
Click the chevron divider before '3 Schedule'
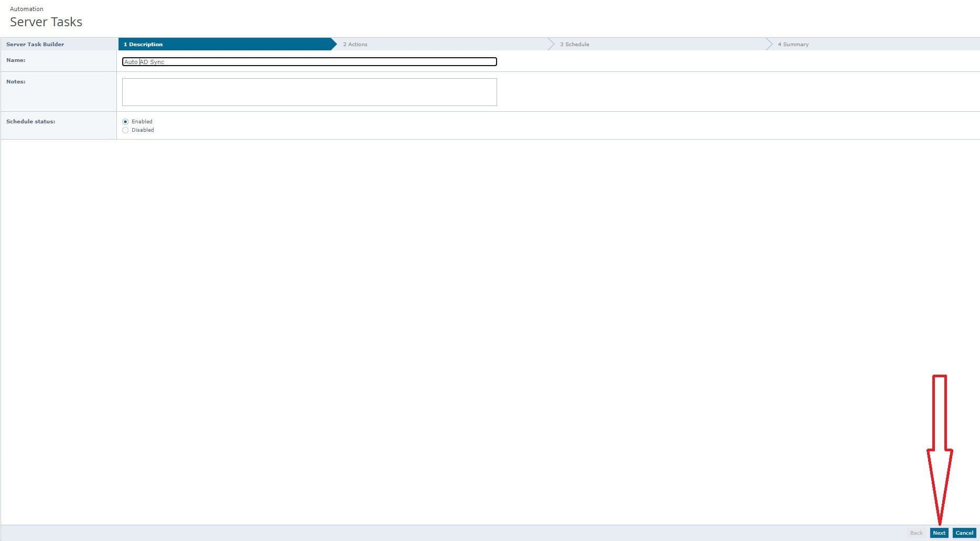551,45
